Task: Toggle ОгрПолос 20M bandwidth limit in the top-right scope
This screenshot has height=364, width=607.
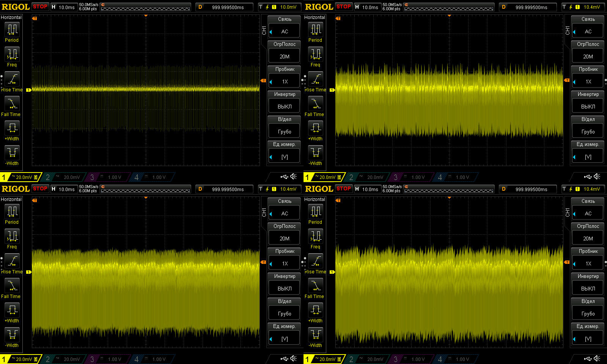Action: point(588,56)
